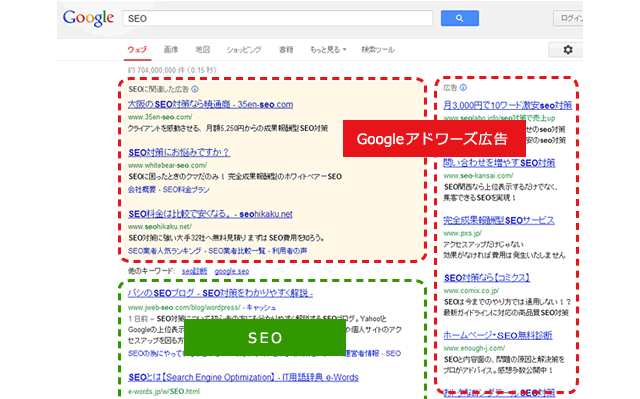The width and height of the screenshot is (640, 399).
Task: Click the ログイン button
Action: click(569, 18)
